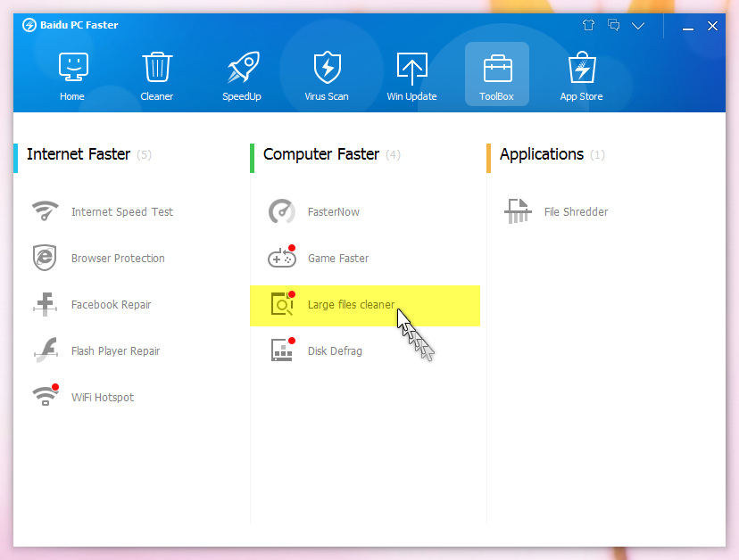
Task: Switch to the Cleaner tab label
Action: 157,96
